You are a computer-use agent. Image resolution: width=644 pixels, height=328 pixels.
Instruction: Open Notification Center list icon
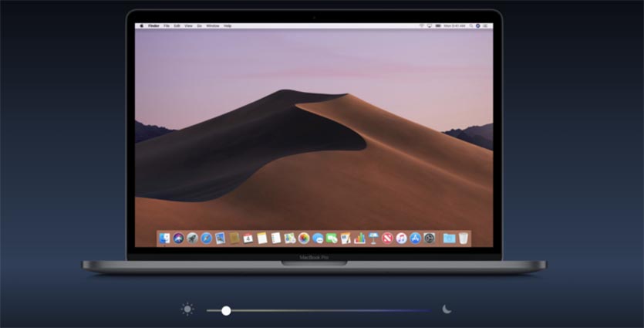click(485, 26)
